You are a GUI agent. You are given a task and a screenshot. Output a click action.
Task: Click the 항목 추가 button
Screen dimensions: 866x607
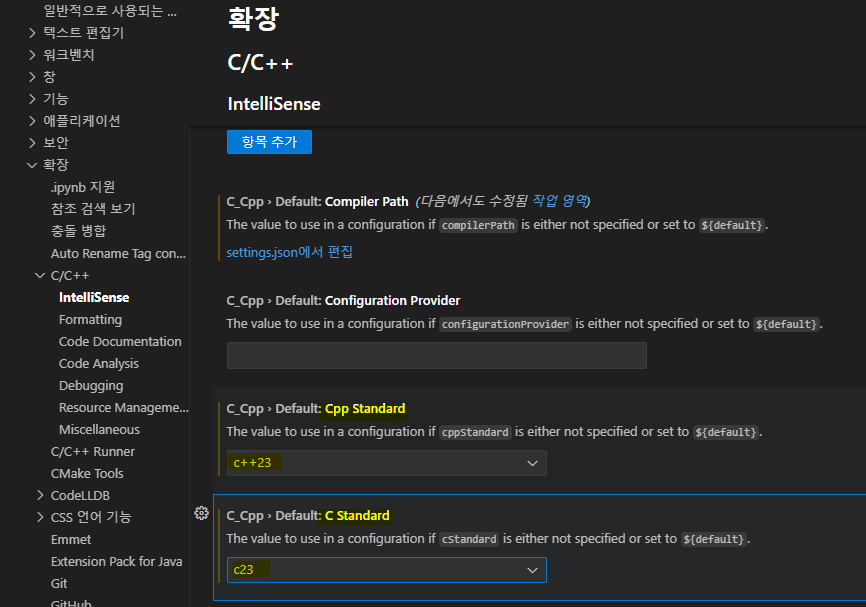pyautogui.click(x=270, y=142)
